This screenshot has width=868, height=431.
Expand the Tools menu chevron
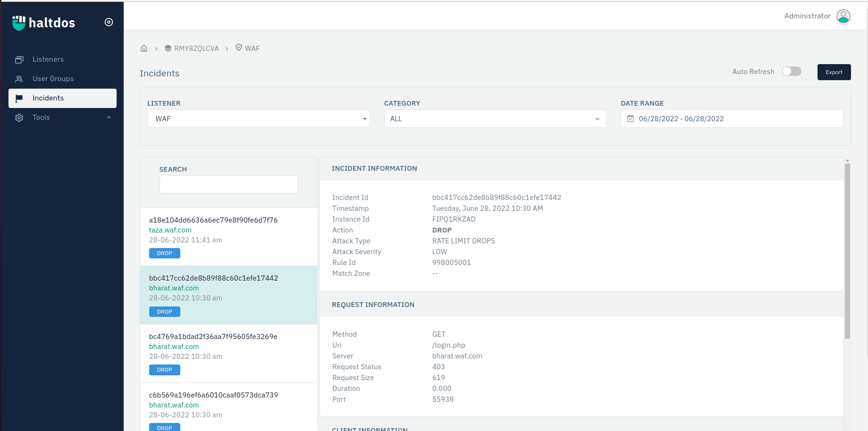tap(109, 117)
